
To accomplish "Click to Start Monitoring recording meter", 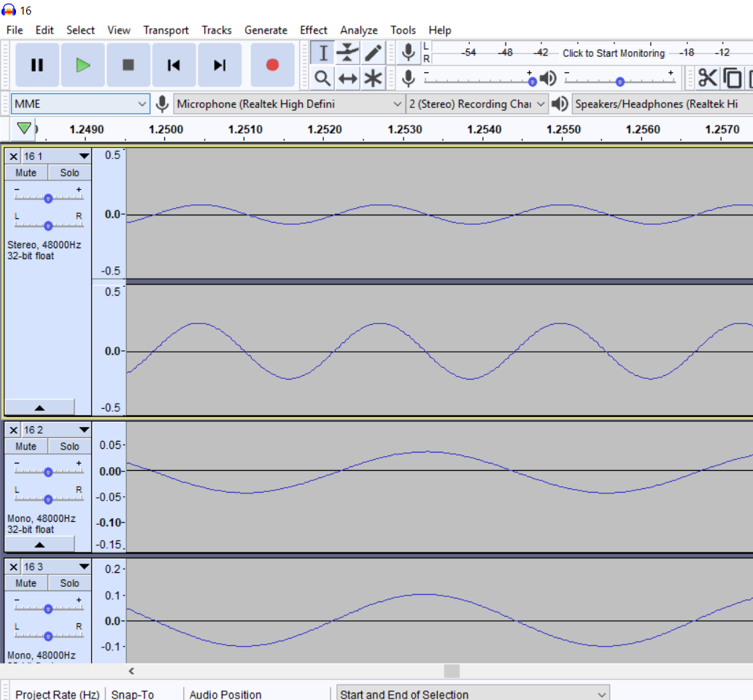I will pyautogui.click(x=613, y=53).
